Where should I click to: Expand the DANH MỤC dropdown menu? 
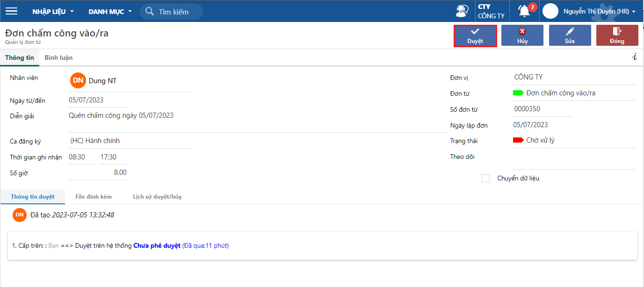pos(110,11)
